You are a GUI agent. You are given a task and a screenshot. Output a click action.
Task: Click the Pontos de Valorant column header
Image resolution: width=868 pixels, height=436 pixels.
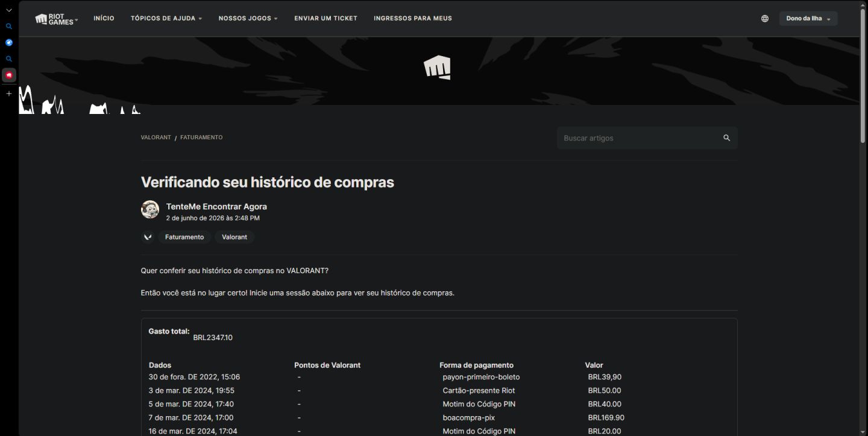coord(327,365)
